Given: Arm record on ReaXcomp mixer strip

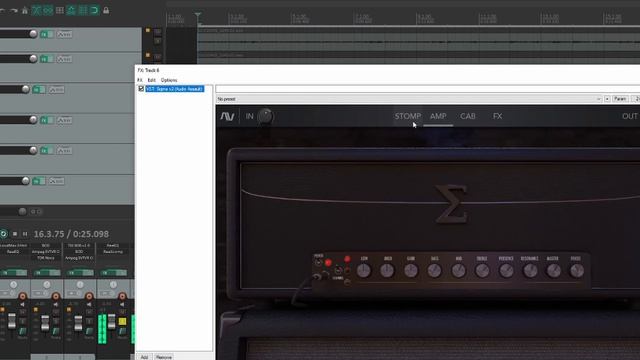Looking at the screenshot, I should (122, 296).
